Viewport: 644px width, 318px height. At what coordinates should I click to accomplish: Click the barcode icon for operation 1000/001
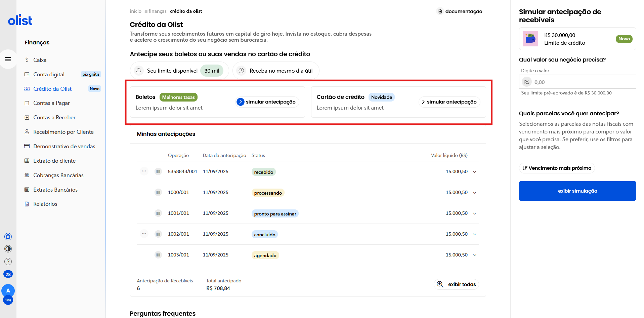click(158, 193)
